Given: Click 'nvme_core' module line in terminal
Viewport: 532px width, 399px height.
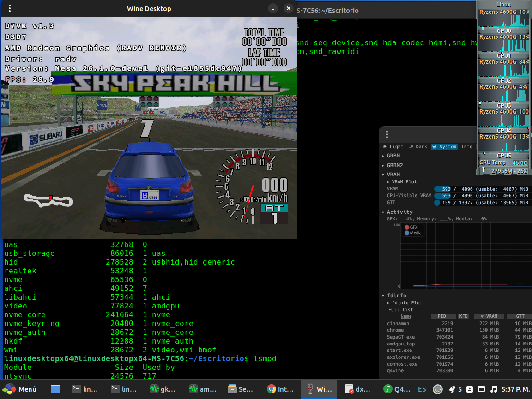Looking at the screenshot, I should [98, 315].
